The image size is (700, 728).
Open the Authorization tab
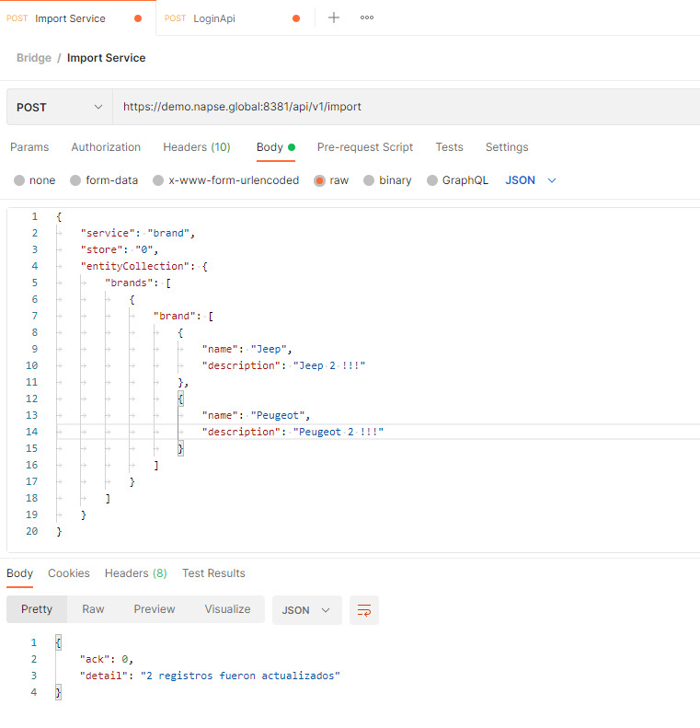(x=106, y=147)
